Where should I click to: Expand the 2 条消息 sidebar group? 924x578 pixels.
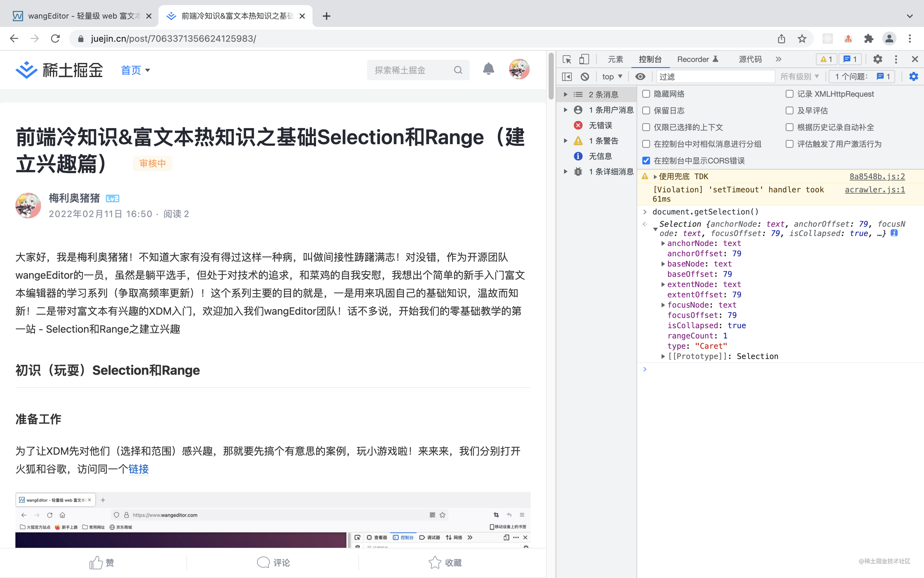tap(566, 94)
